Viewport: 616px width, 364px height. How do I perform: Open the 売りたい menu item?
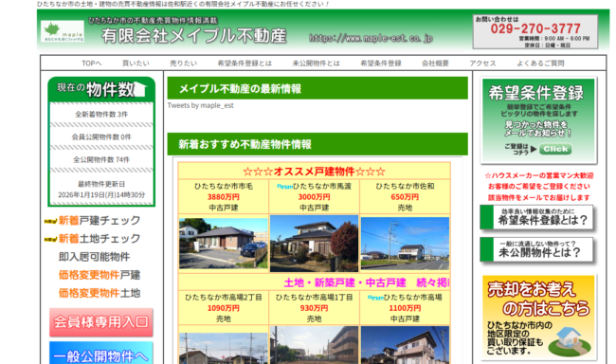[183, 64]
